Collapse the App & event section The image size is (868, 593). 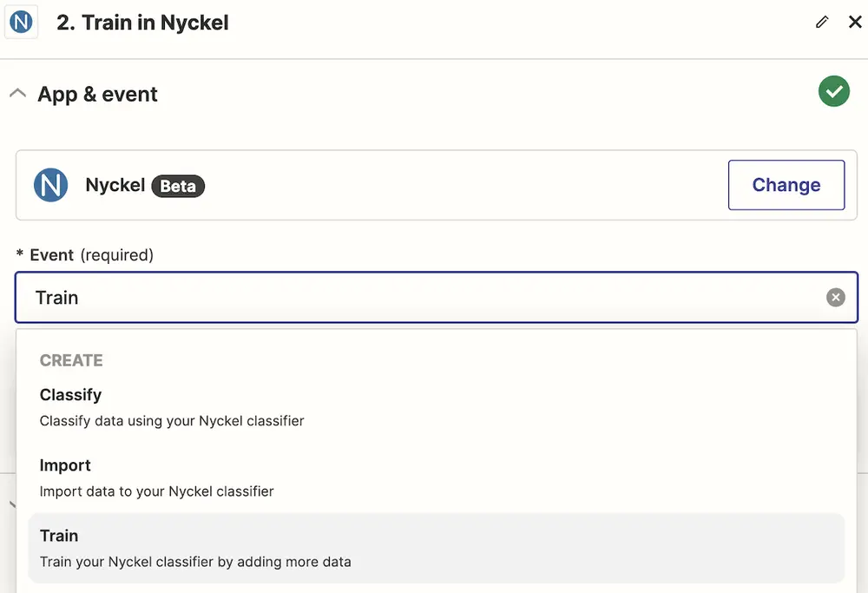tap(17, 93)
